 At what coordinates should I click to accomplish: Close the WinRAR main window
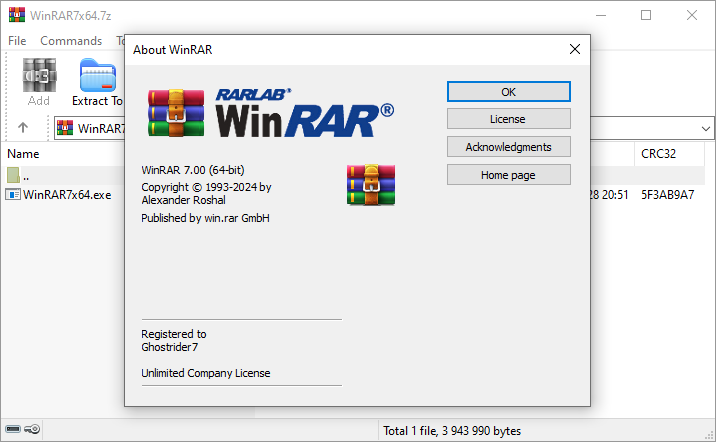pyautogui.click(x=692, y=15)
